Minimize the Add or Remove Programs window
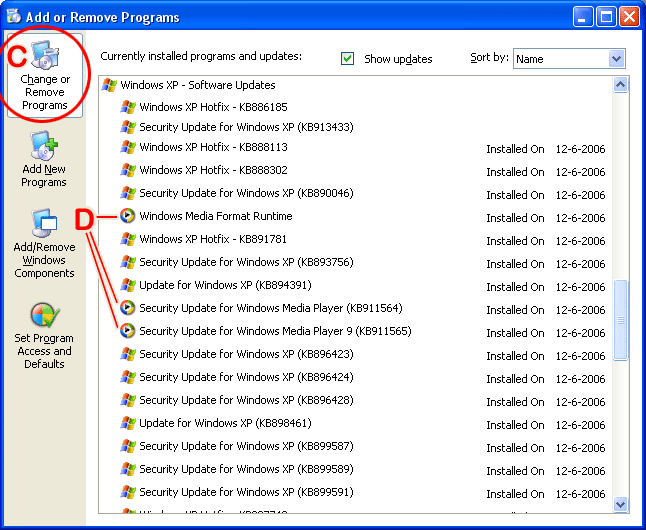The height and width of the screenshot is (530, 646). point(582,17)
